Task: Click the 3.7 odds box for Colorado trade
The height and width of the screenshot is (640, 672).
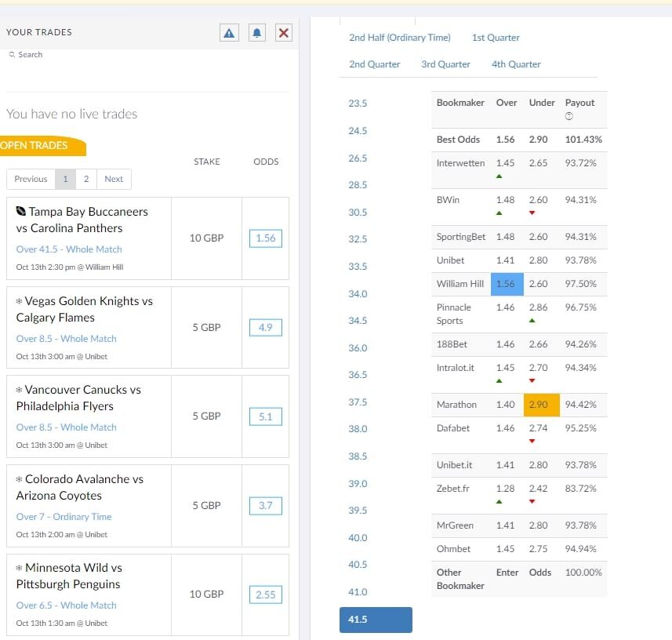Action: tap(266, 506)
